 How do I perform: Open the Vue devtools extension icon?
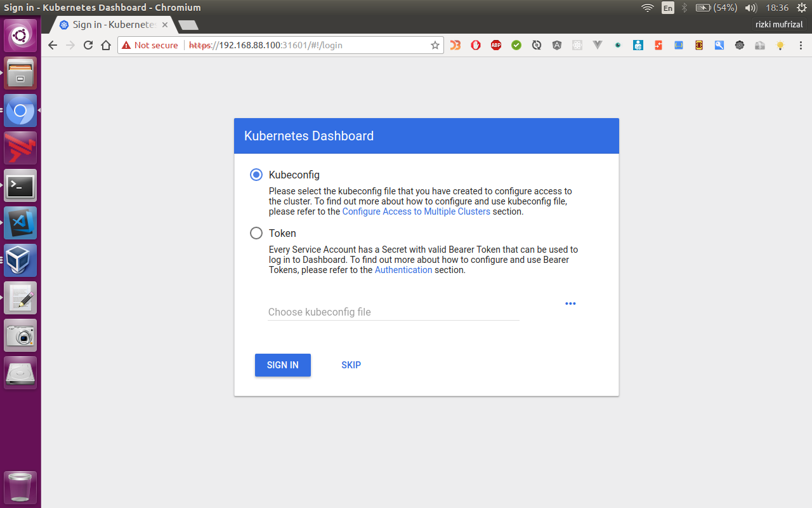tap(598, 45)
